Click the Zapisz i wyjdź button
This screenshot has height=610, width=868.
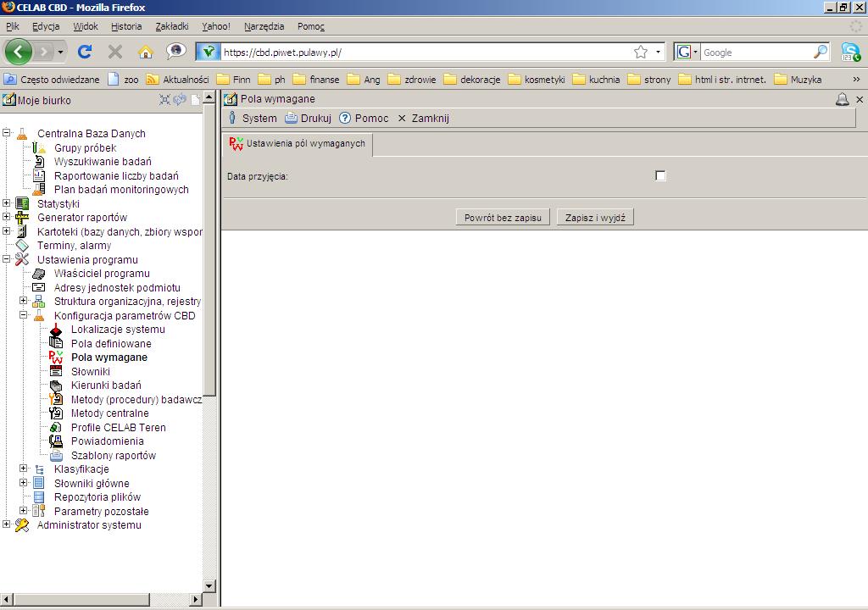(x=595, y=218)
